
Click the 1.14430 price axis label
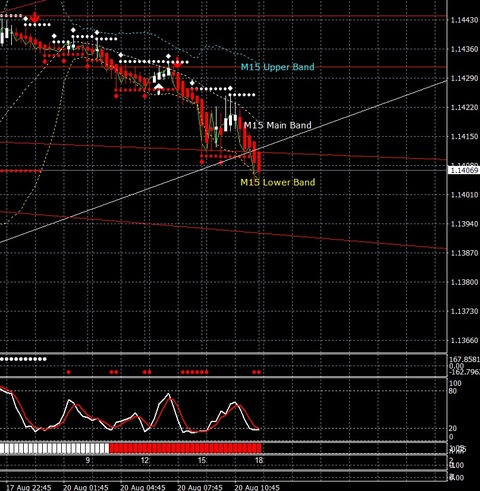click(464, 20)
